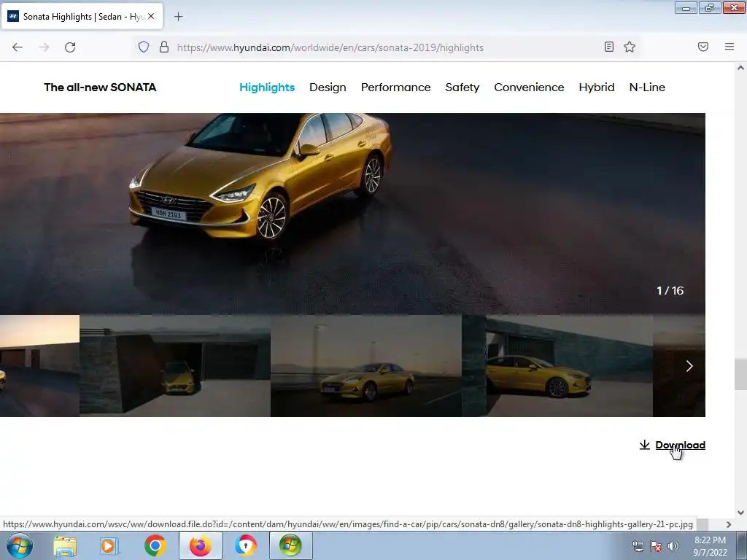Click the main golden Sonata gallery image
Screen dimensions: 747x560
pos(352,214)
